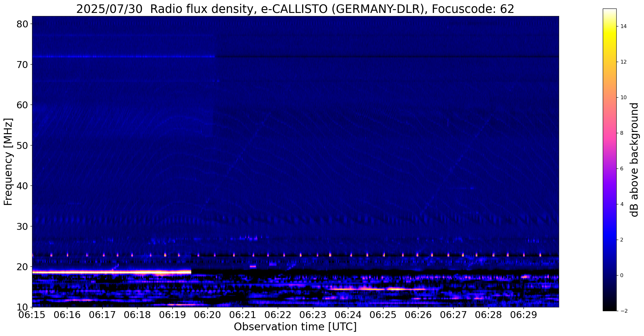The height and width of the screenshot is (336, 644).
Task: Click the 'dB above background' colorbar label
Action: click(635, 160)
